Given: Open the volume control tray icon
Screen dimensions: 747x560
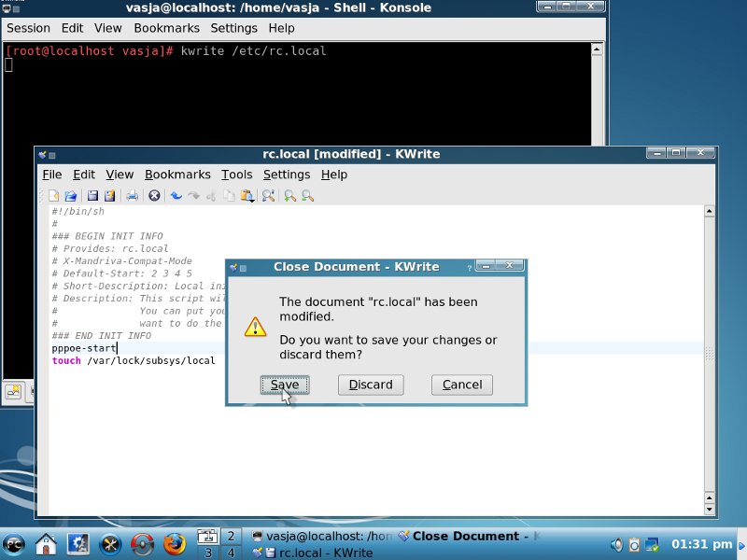Looking at the screenshot, I should (616, 544).
